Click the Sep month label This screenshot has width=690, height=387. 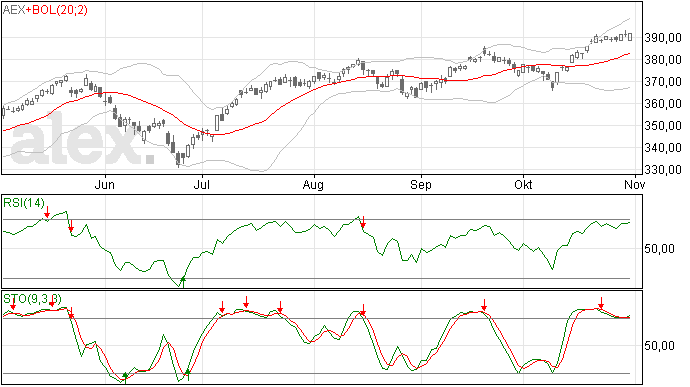[421, 184]
